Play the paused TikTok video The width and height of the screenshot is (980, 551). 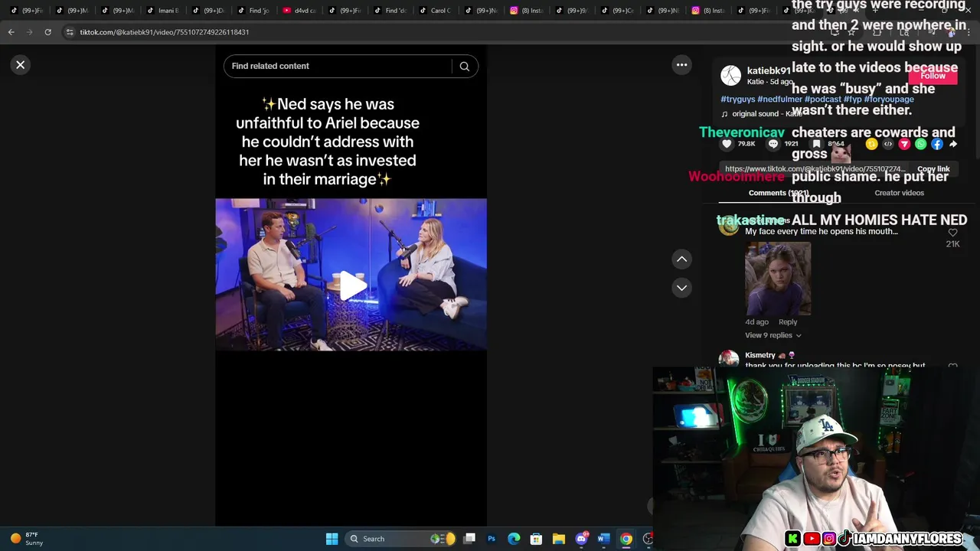tap(351, 285)
